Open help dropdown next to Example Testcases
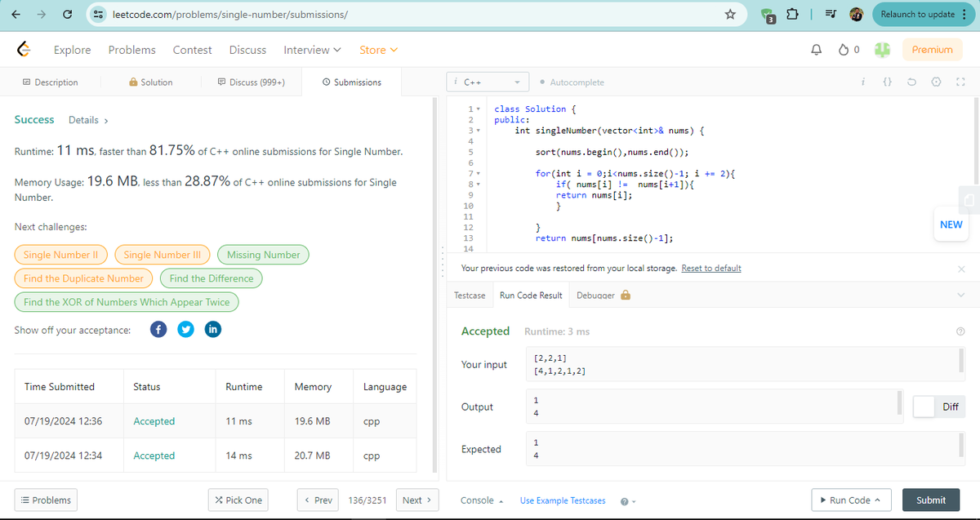This screenshot has height=520, width=980. [628, 500]
